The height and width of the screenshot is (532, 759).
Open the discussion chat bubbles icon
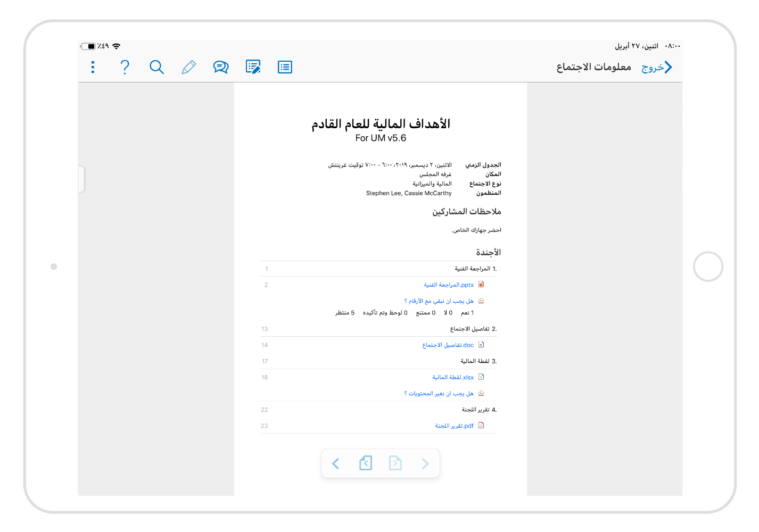coord(220,67)
